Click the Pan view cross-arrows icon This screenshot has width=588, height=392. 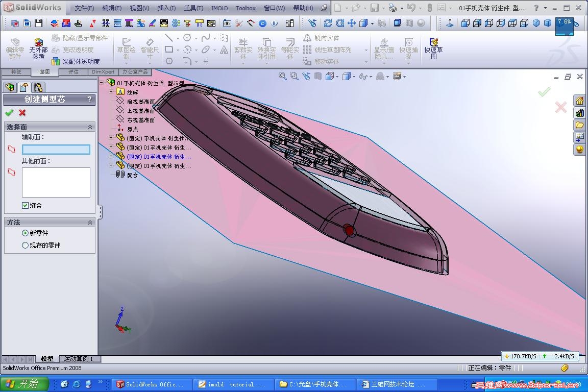click(351, 23)
